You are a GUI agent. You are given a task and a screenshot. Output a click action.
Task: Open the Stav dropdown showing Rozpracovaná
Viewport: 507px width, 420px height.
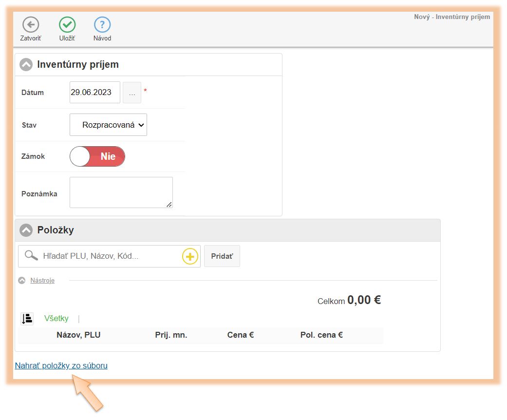point(108,125)
